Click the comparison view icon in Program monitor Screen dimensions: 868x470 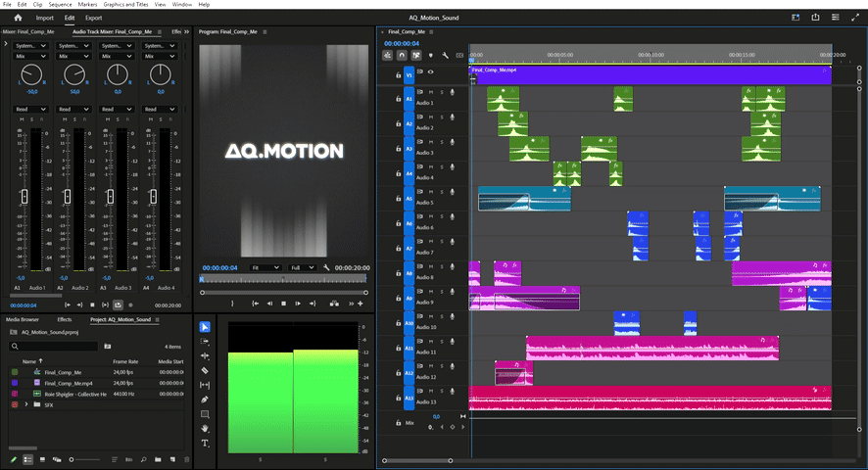coord(334,304)
